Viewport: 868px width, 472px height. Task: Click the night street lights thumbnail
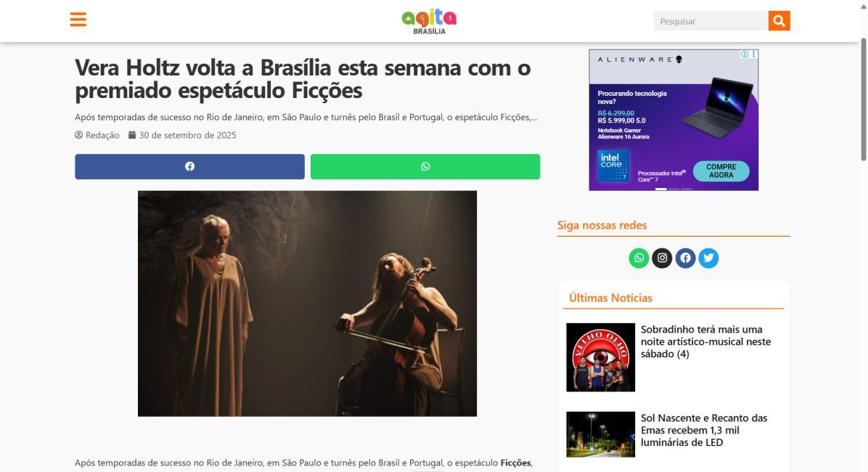(601, 434)
